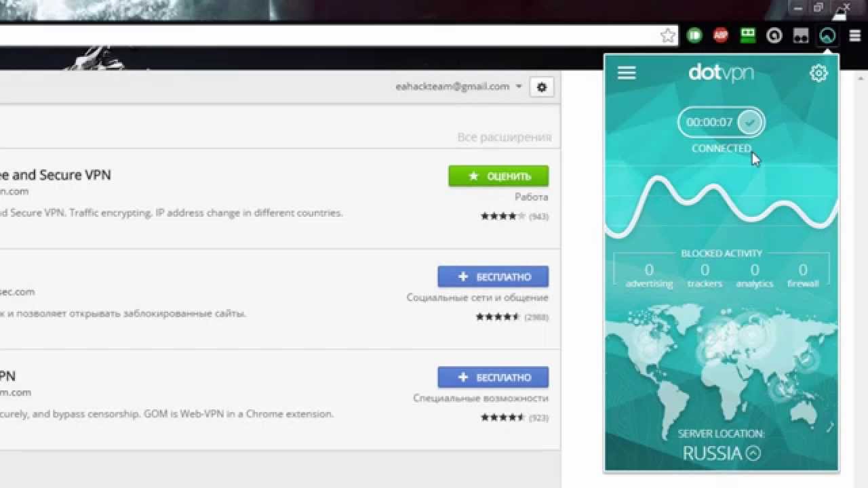Viewport: 868px width, 488px height.
Task: Click the round green extension icon
Action: coord(694,35)
